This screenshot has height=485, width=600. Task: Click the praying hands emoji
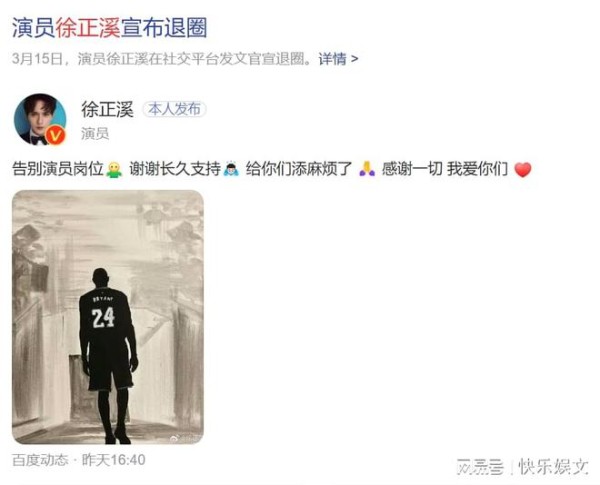pyautogui.click(x=367, y=169)
